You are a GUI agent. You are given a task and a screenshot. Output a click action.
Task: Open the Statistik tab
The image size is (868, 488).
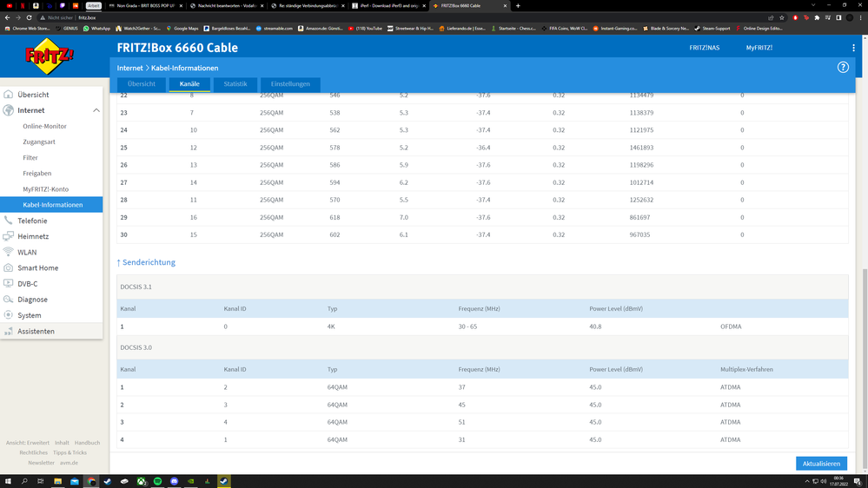(235, 84)
